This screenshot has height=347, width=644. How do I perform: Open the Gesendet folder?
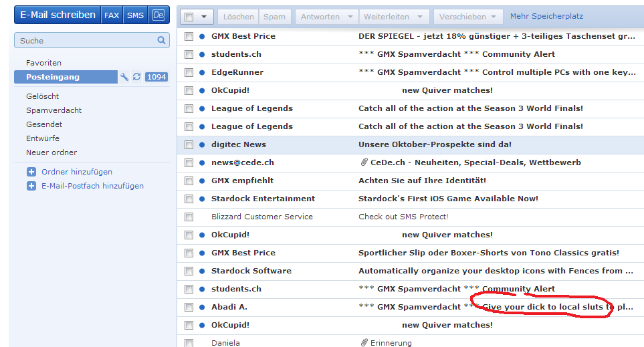pos(44,124)
